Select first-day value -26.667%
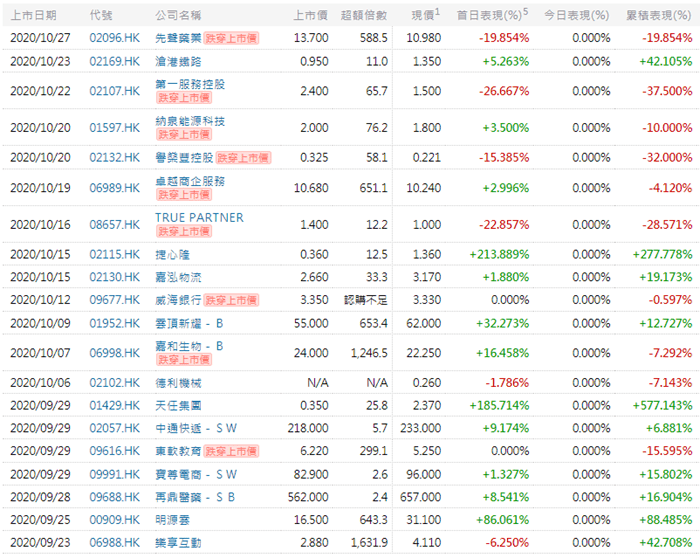 click(x=504, y=91)
